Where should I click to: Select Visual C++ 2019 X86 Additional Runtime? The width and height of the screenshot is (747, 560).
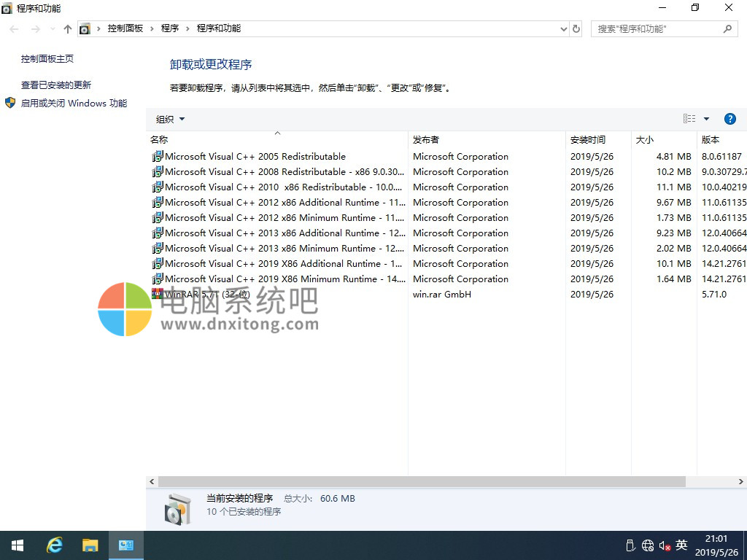(x=284, y=263)
